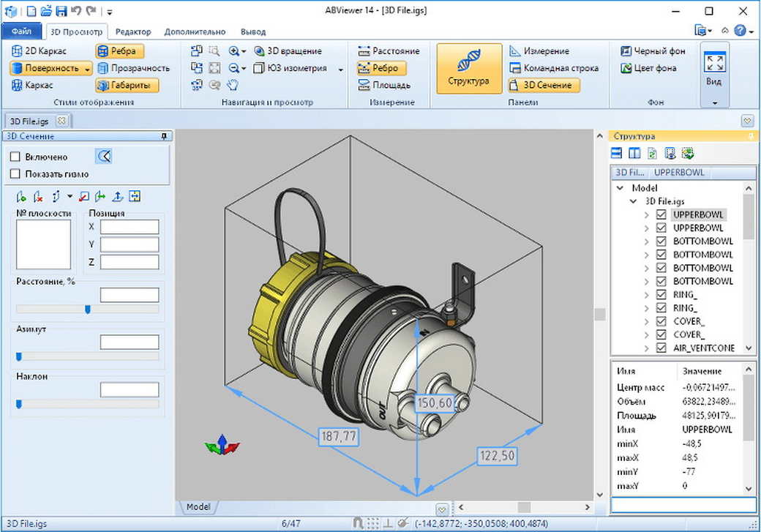Choose the ЮЗ изометрия view
This screenshot has width=761, height=532.
(x=290, y=68)
